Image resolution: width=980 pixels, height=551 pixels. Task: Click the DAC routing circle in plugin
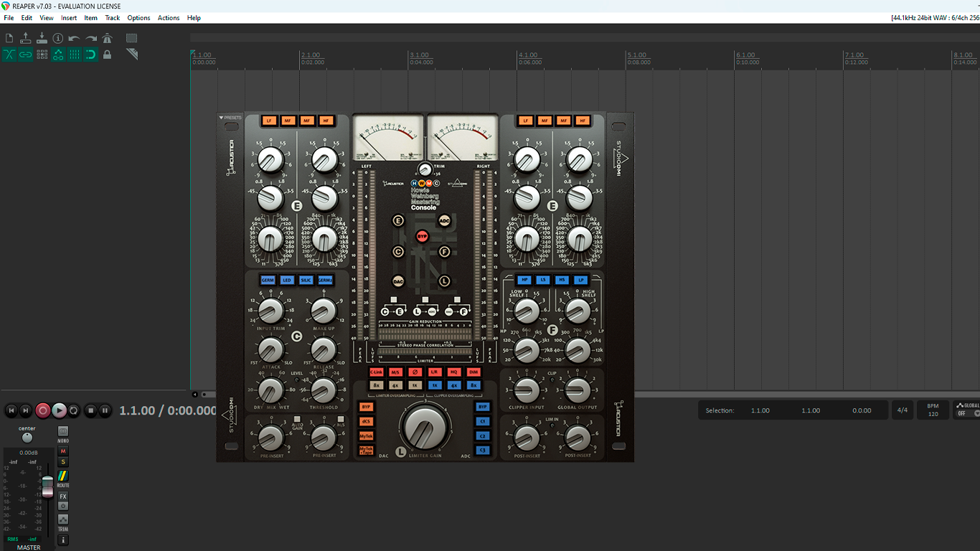[x=398, y=281]
